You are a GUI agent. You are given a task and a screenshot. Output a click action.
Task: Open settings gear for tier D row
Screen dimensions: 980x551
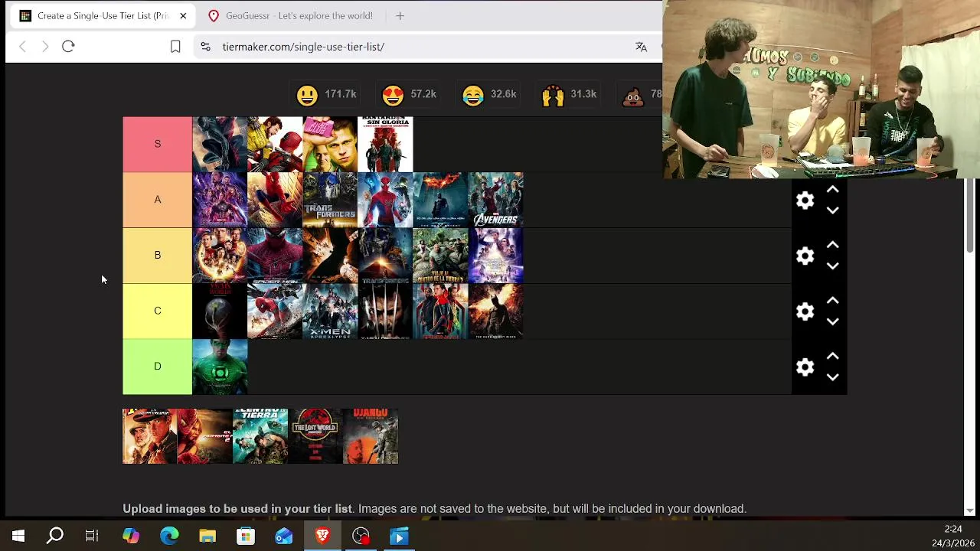(x=805, y=367)
